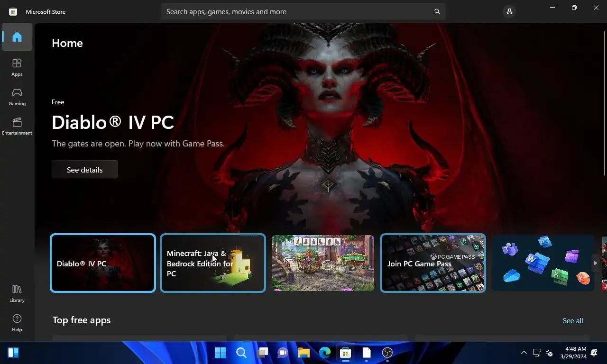Select the Join PC Game Pass card

(x=433, y=263)
